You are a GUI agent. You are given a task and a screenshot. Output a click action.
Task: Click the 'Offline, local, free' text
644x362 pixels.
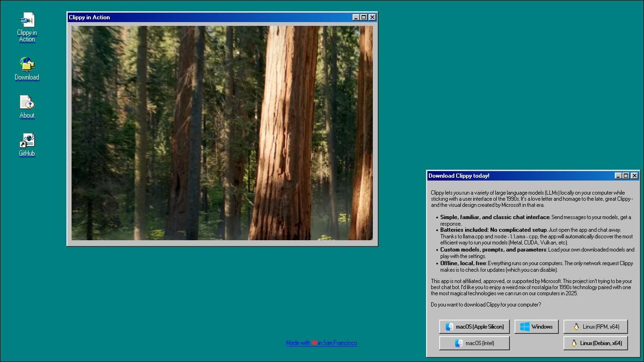463,264
